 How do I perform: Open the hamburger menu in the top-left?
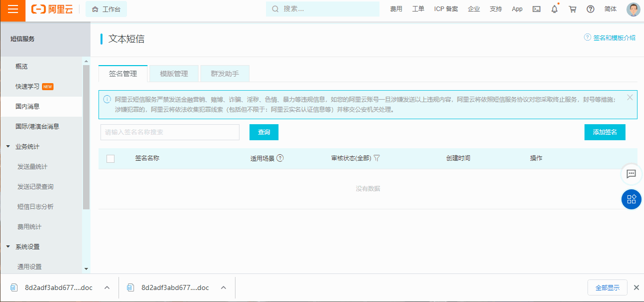tap(12, 10)
